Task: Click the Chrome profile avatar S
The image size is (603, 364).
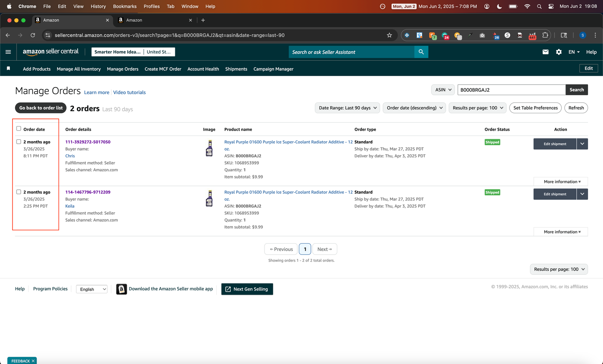Action: (583, 35)
